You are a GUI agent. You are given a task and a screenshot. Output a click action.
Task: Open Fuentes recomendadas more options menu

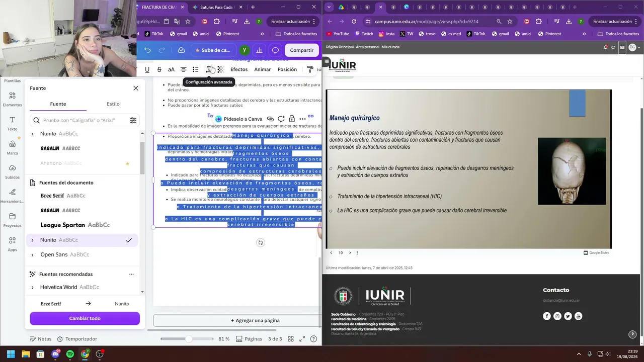click(x=131, y=274)
